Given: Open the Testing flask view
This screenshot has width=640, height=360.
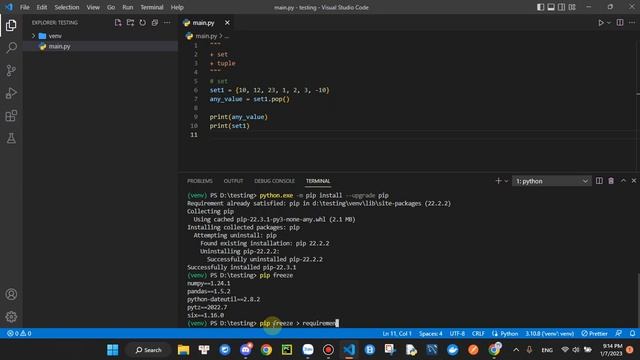Looking at the screenshot, I should [11, 138].
